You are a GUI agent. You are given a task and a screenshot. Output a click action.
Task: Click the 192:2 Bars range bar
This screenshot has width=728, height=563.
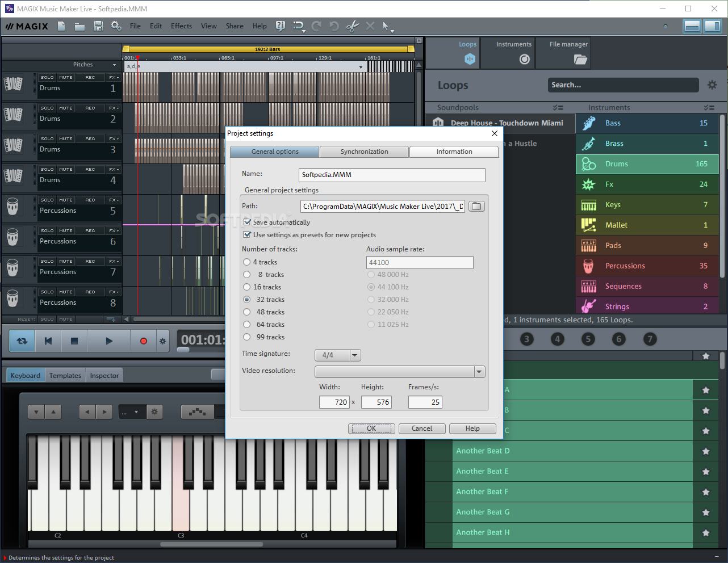[x=268, y=49]
